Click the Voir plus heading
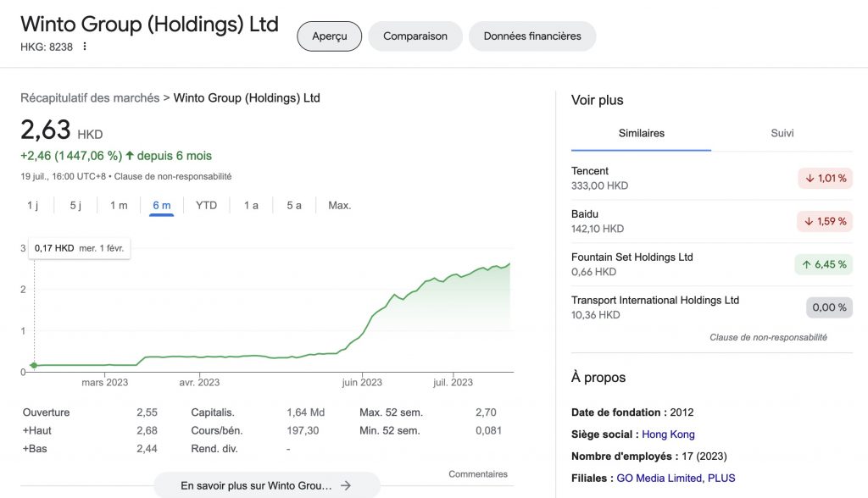Screen dimensions: 868x498 [598, 100]
